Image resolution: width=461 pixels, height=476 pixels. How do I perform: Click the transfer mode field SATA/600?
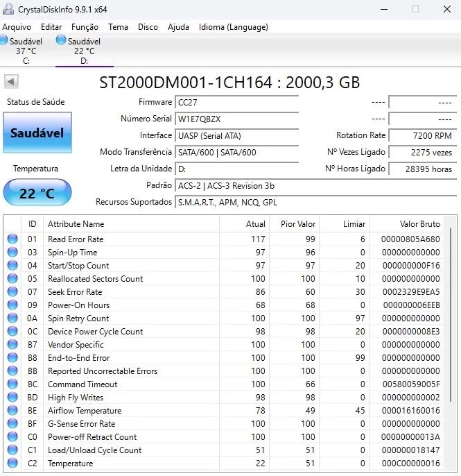(237, 152)
